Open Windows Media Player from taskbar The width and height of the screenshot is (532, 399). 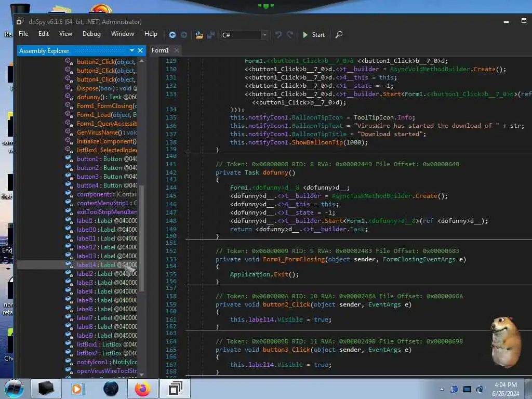click(x=77, y=388)
